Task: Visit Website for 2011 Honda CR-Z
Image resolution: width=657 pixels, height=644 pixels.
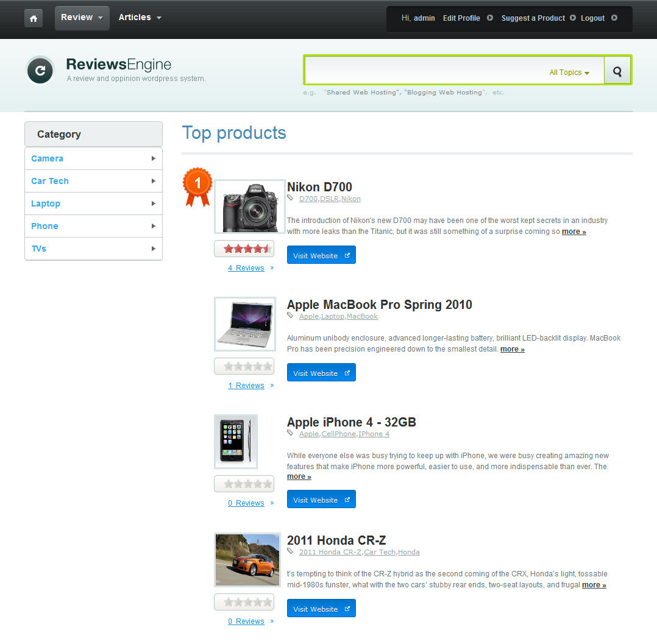Action: click(x=321, y=609)
